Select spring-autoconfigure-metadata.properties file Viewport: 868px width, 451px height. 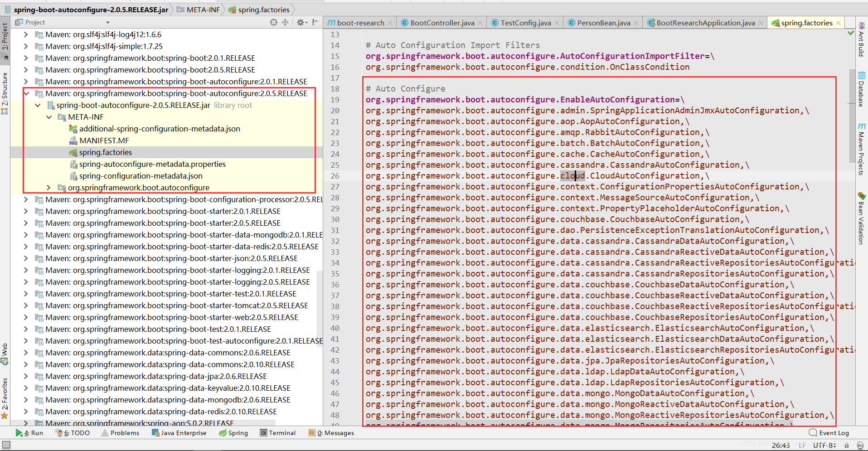pyautogui.click(x=152, y=164)
